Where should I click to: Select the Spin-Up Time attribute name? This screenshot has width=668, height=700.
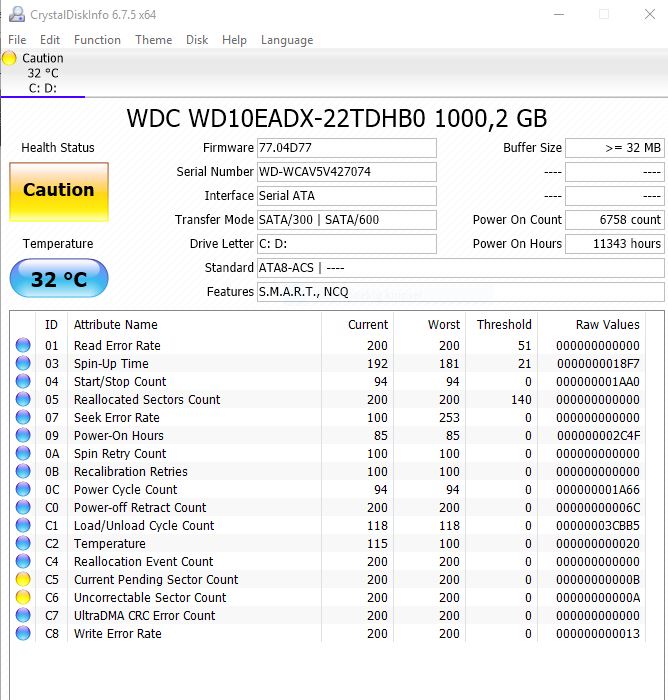coord(111,363)
